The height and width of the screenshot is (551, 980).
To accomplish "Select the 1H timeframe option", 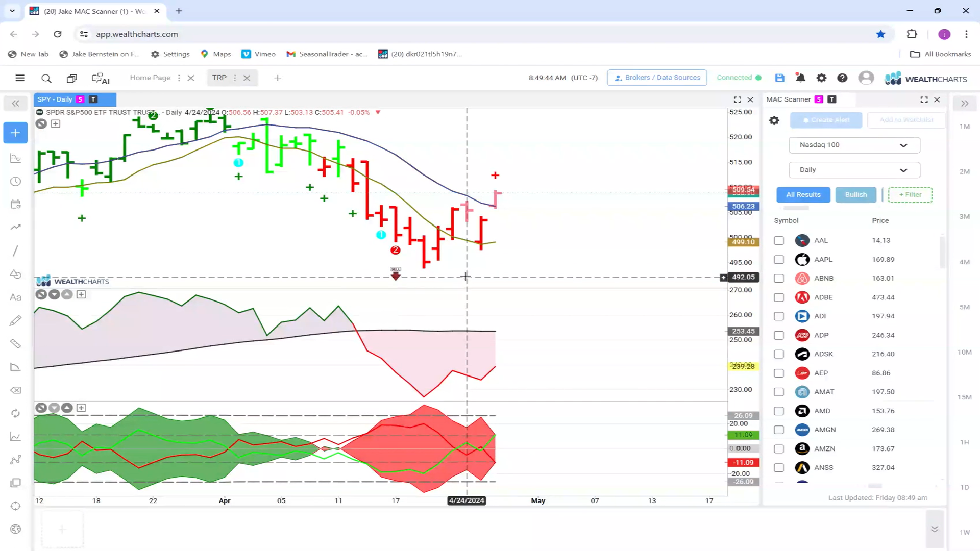I will [x=965, y=442].
